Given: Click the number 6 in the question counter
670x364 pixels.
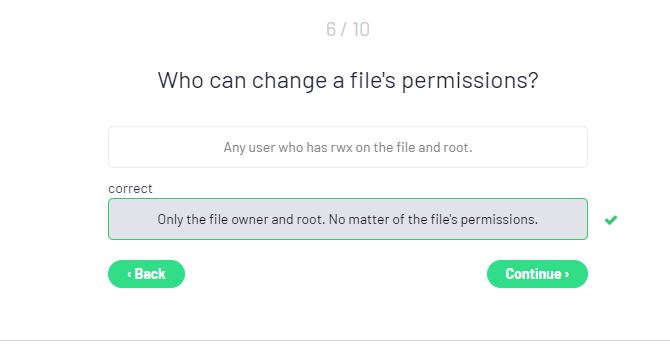Looking at the screenshot, I should [331, 29].
